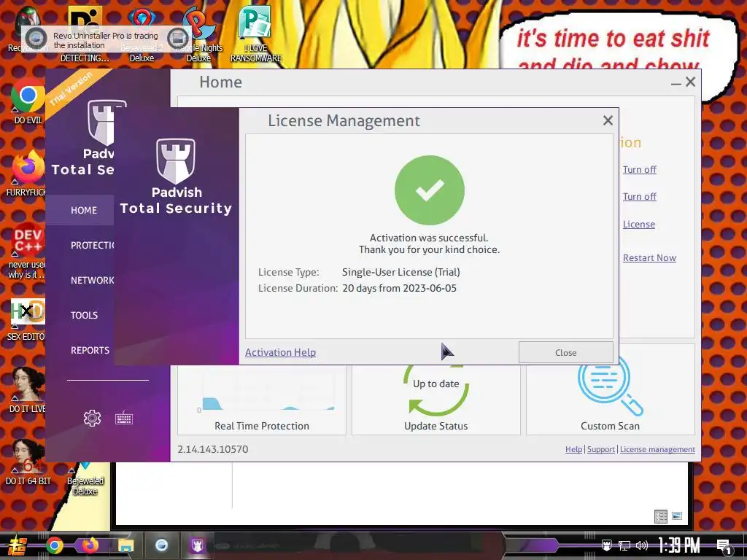
Task: Open the REPORTS sidebar section
Action: click(90, 351)
